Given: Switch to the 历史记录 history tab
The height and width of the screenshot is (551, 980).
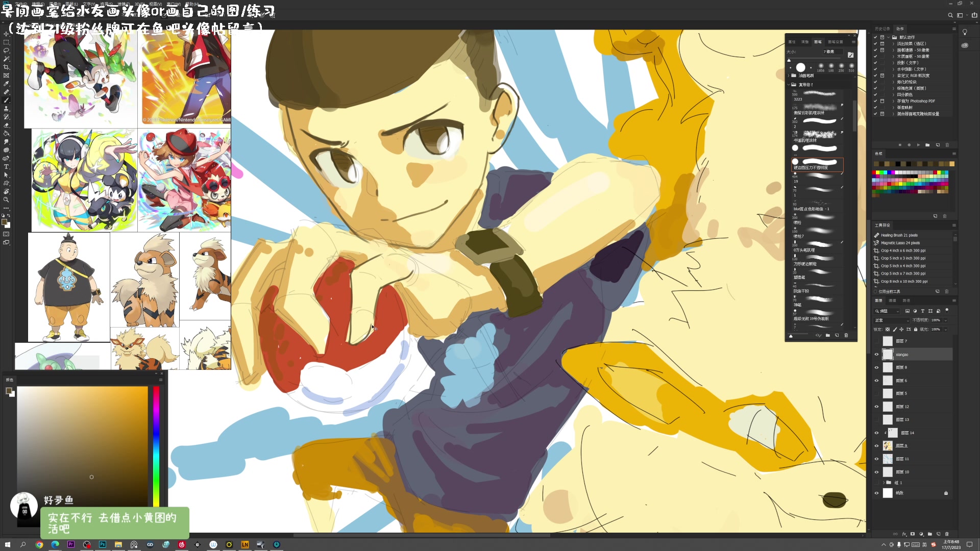Looking at the screenshot, I should [x=882, y=29].
